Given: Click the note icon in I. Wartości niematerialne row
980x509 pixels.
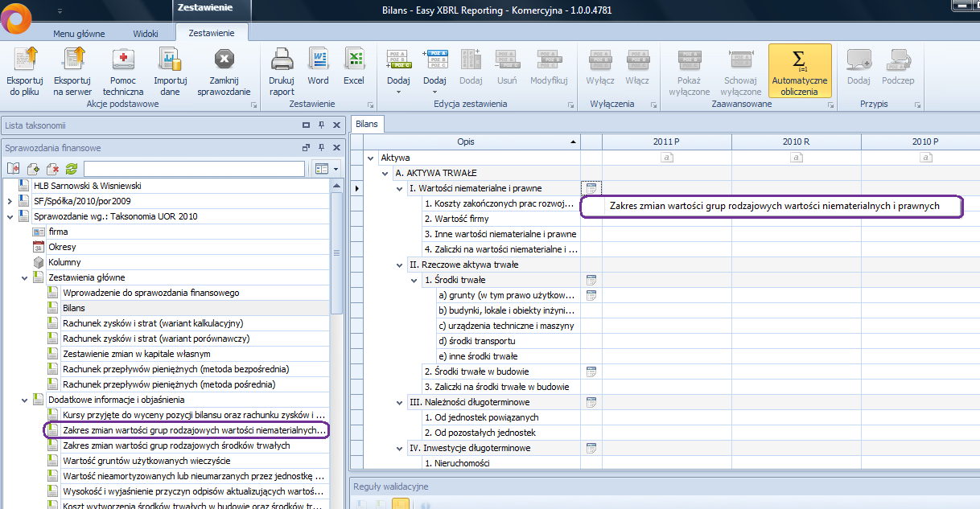Looking at the screenshot, I should click(591, 188).
